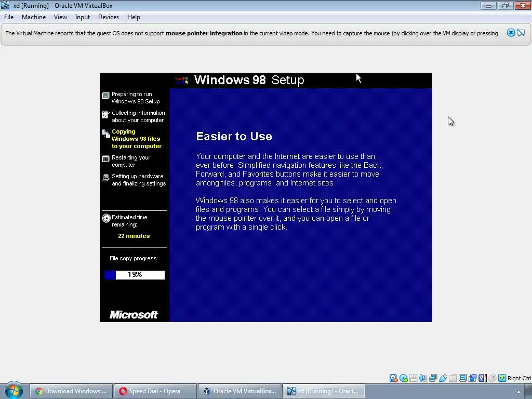This screenshot has height=399, width=532.
Task: Click the 'File copy progress:' label
Action: [134, 258]
